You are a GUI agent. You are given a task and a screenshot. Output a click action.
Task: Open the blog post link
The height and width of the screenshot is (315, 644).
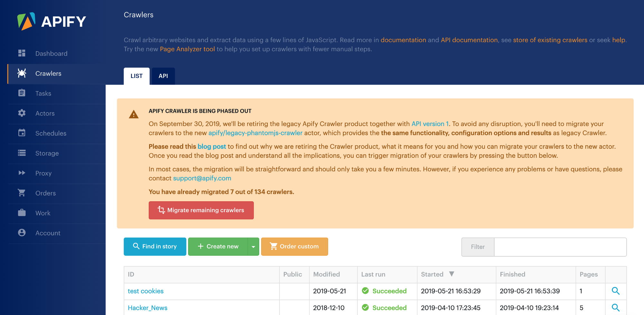(212, 146)
